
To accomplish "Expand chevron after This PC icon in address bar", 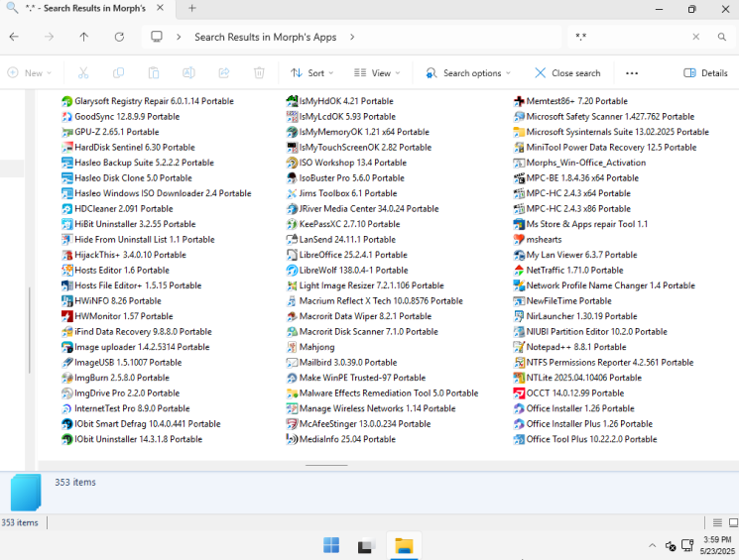I will point(179,37).
